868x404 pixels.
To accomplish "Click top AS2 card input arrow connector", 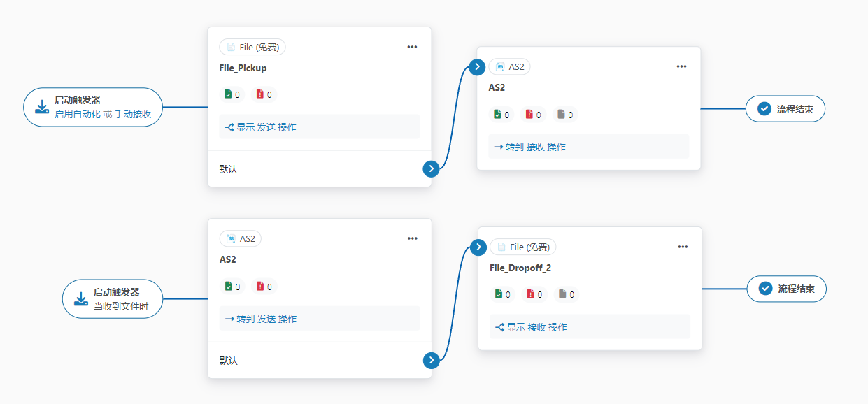I will [x=477, y=67].
